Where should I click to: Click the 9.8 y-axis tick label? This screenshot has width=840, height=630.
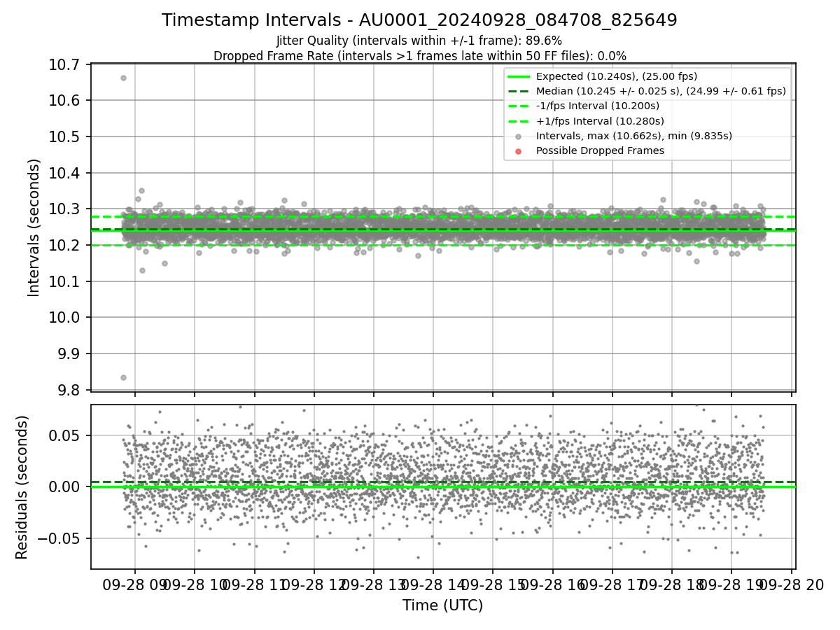click(70, 390)
